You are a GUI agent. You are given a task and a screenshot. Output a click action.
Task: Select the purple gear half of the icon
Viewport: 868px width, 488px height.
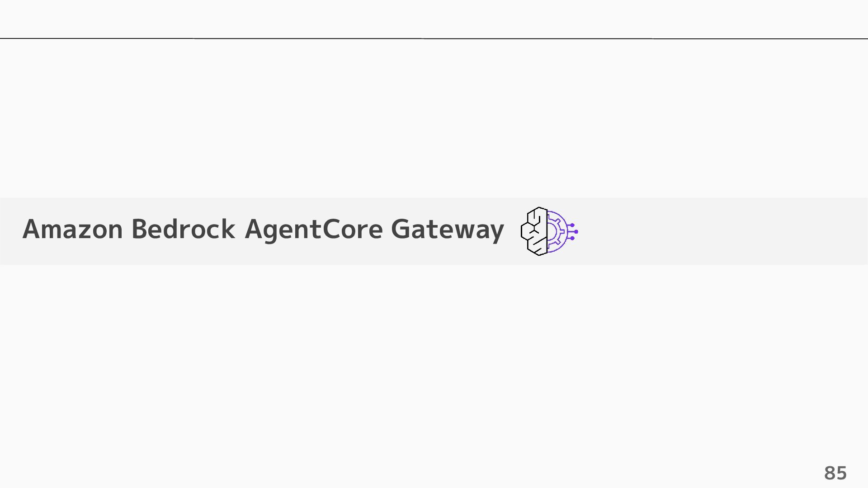[x=557, y=231]
